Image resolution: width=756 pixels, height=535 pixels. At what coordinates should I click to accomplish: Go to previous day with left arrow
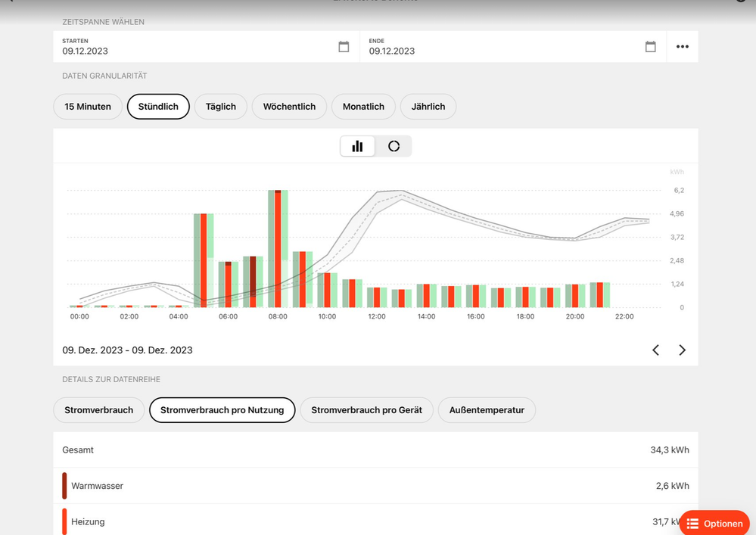(656, 350)
